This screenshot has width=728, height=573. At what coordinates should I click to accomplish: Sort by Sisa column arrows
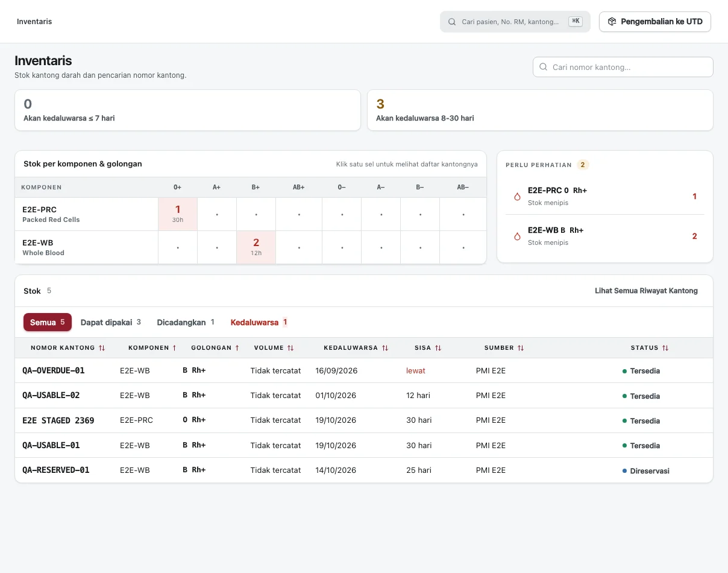click(x=438, y=348)
